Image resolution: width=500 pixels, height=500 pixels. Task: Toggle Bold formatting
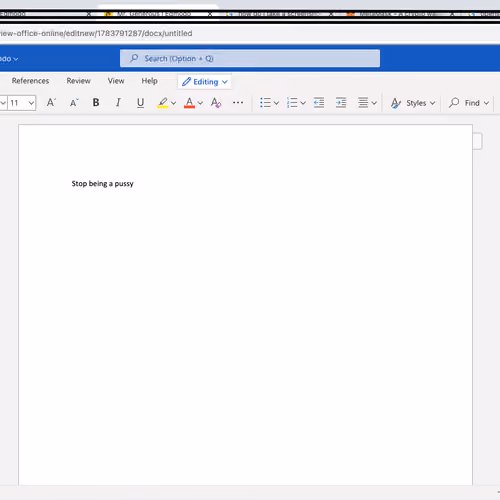[x=96, y=102]
